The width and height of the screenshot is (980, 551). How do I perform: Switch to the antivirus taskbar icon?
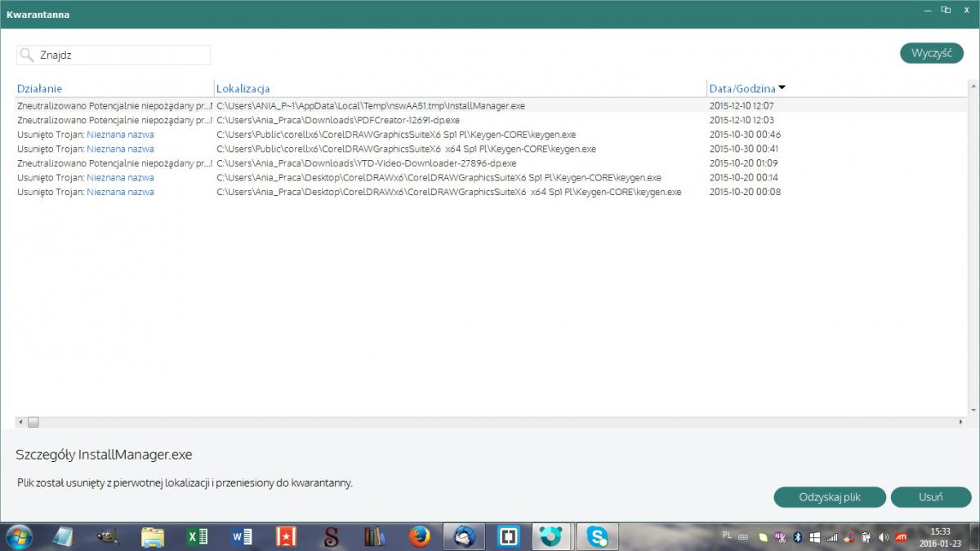click(x=553, y=536)
